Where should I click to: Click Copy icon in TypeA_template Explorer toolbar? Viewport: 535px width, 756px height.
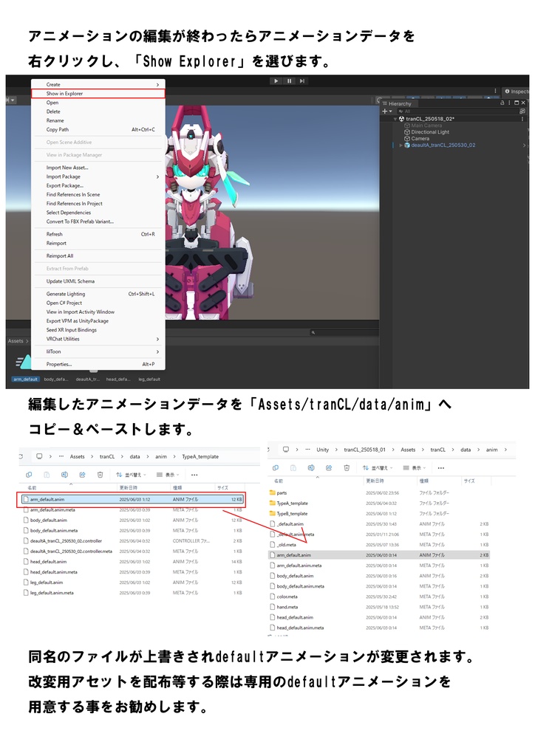tap(29, 475)
